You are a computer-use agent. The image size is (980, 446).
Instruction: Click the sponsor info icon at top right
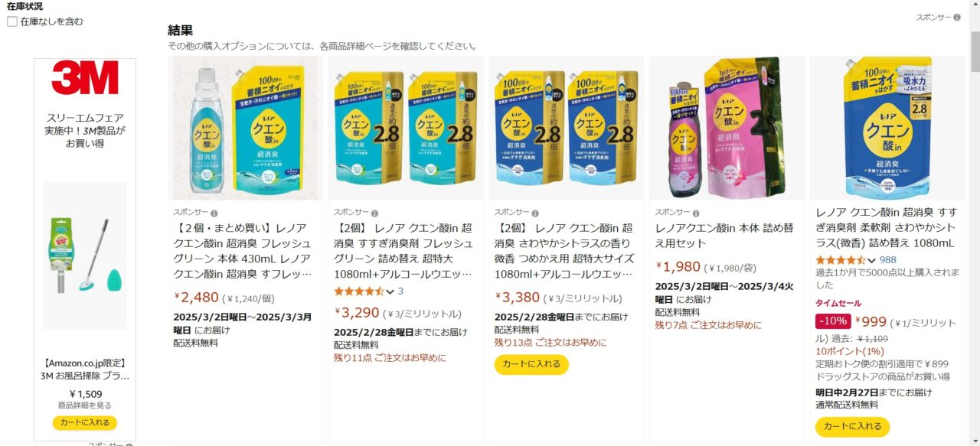coord(957,17)
